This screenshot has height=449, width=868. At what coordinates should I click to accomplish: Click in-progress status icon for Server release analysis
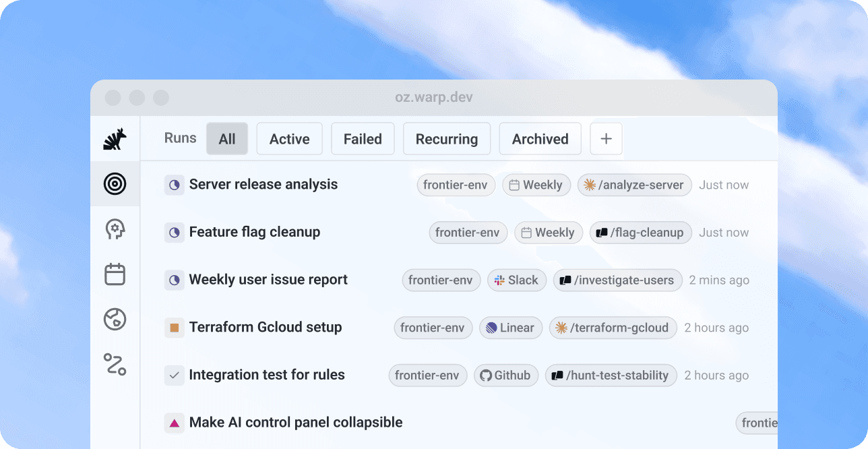coord(175,185)
